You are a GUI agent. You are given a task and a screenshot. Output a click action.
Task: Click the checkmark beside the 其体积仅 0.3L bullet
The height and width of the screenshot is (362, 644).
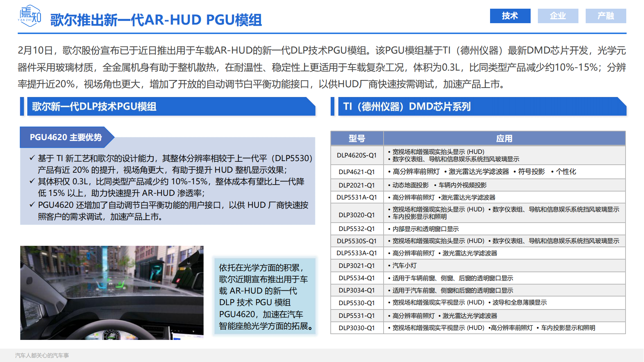click(x=32, y=181)
